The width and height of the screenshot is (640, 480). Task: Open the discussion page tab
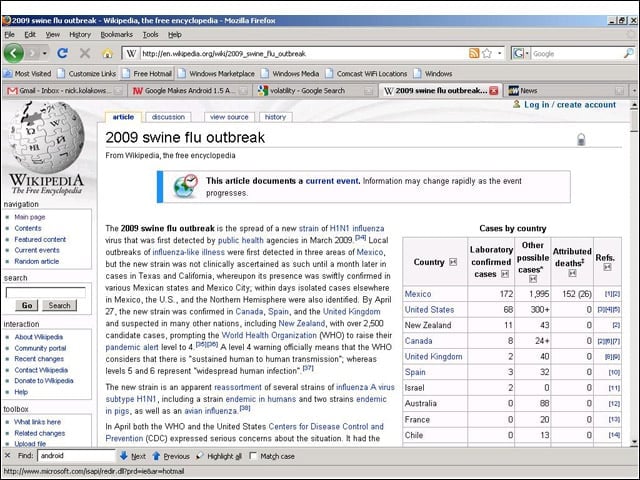coord(168,117)
